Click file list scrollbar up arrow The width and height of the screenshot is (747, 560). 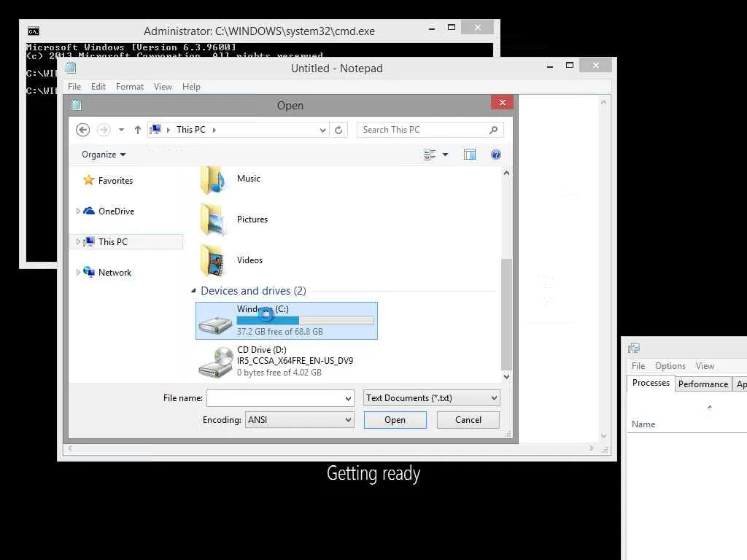coord(506,174)
